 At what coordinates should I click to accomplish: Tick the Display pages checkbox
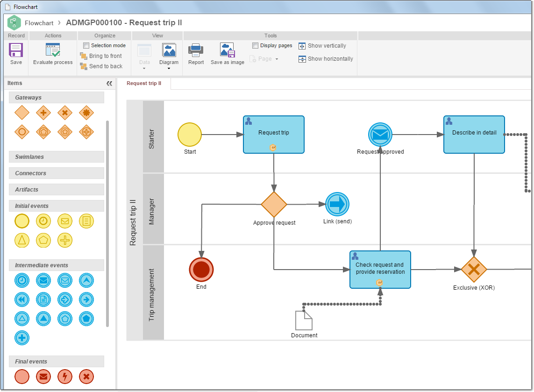pos(255,45)
